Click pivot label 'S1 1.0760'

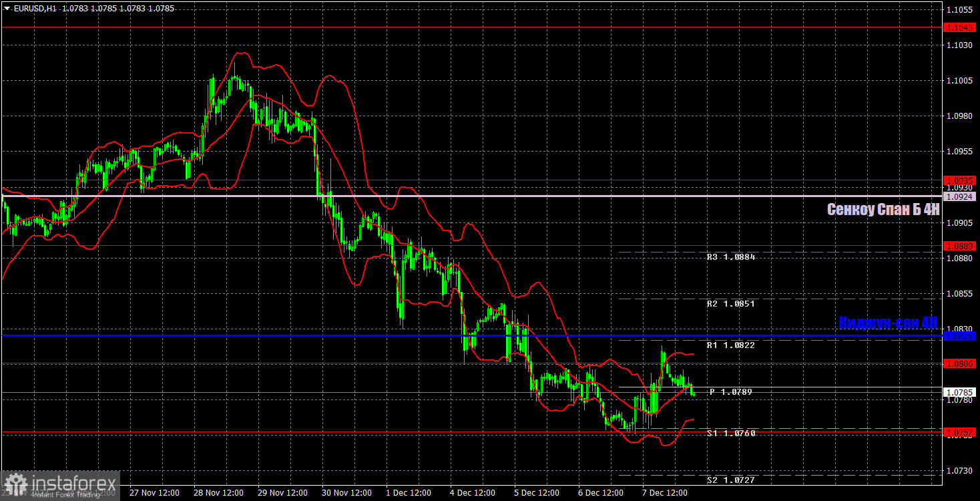point(732,433)
